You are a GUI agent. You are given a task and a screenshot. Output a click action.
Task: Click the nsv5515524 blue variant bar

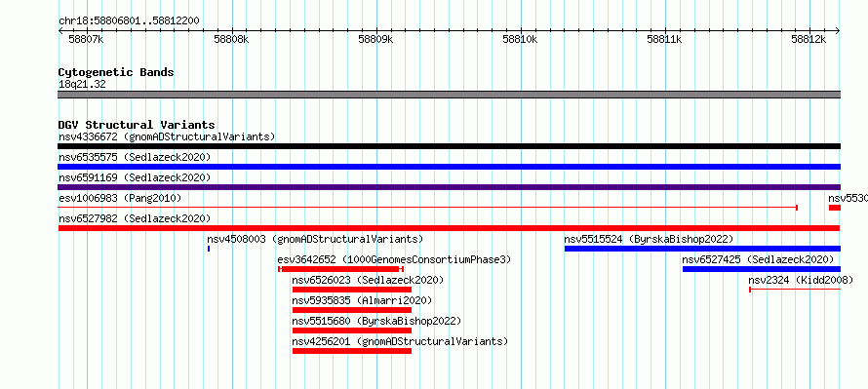point(702,249)
